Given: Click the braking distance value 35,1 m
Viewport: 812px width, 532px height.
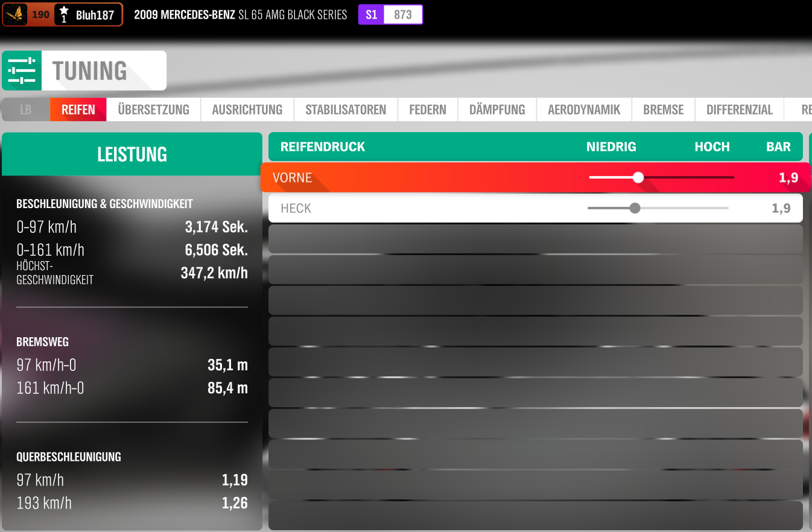Looking at the screenshot, I should pyautogui.click(x=228, y=365).
